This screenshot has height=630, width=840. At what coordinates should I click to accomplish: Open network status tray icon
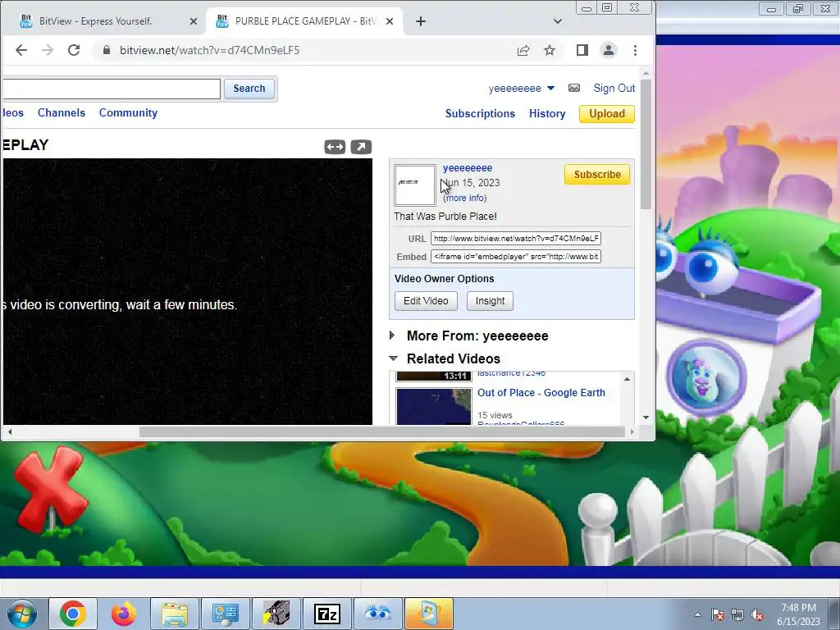(x=737, y=614)
